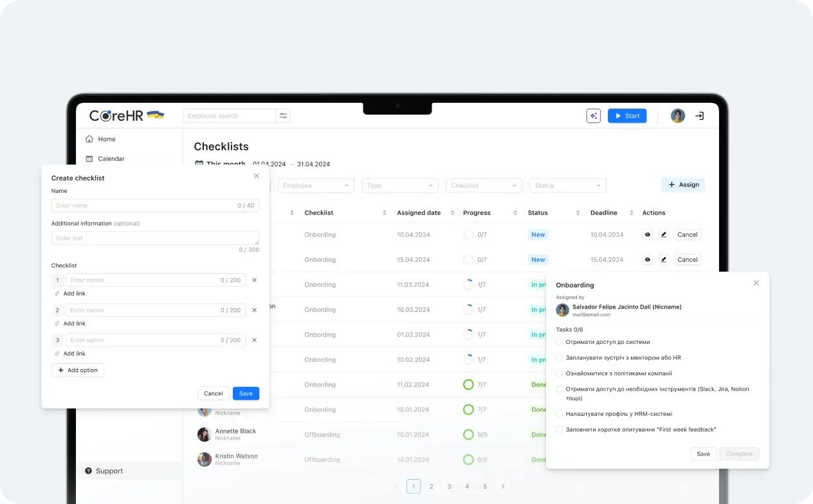813x504 pixels.
Task: Expand the Type filter dropdown
Action: [x=400, y=185]
